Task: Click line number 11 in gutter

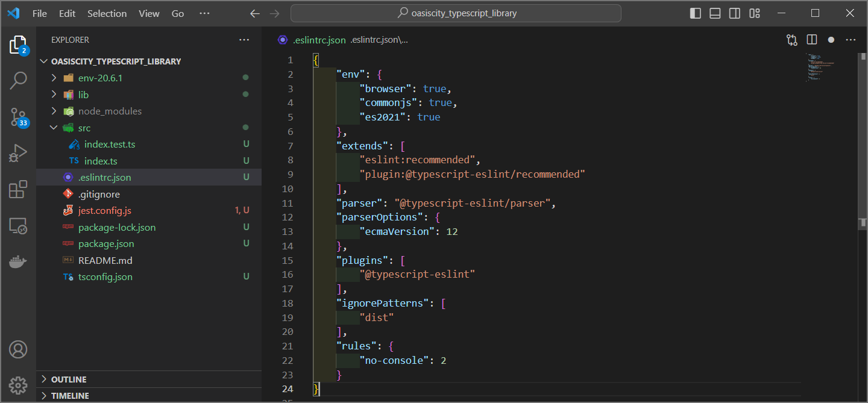Action: [x=287, y=203]
